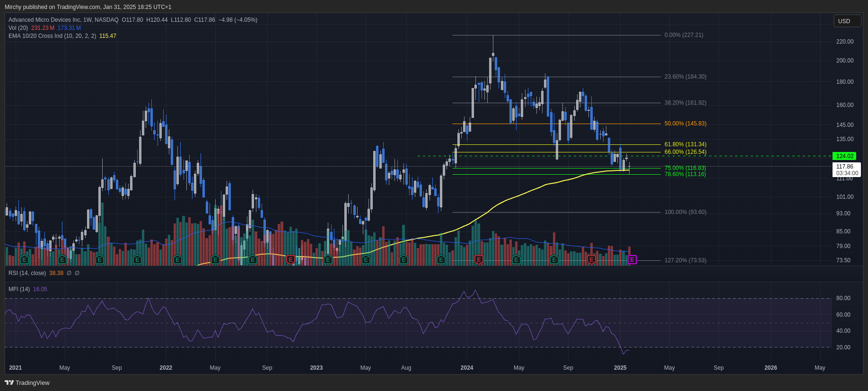Screen dimensions: 868x391
Task: Select the Advanced Micro Devices symbol legend
Action: (63, 20)
